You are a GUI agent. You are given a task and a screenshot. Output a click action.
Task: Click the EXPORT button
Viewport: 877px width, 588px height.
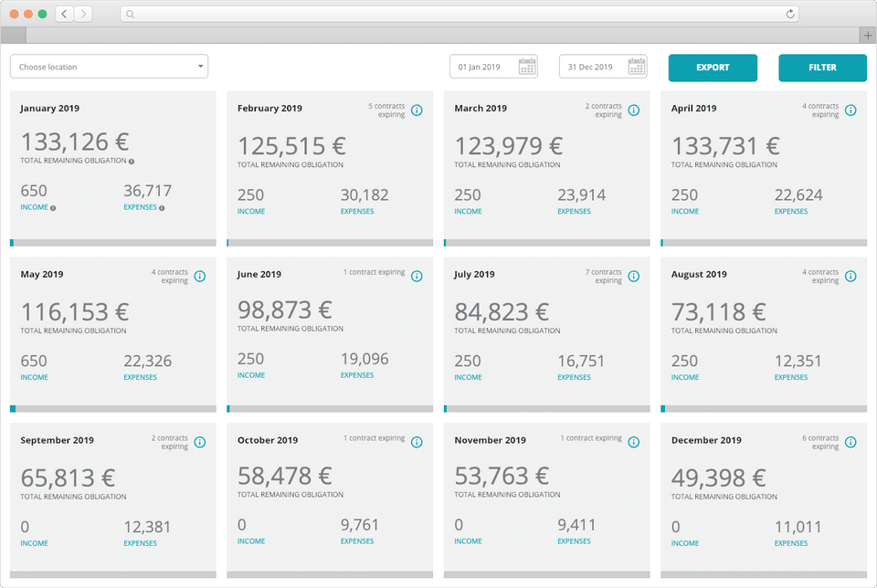tap(713, 68)
